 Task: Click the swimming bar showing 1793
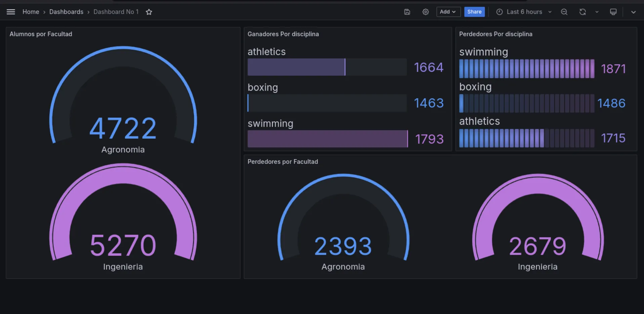[328, 139]
